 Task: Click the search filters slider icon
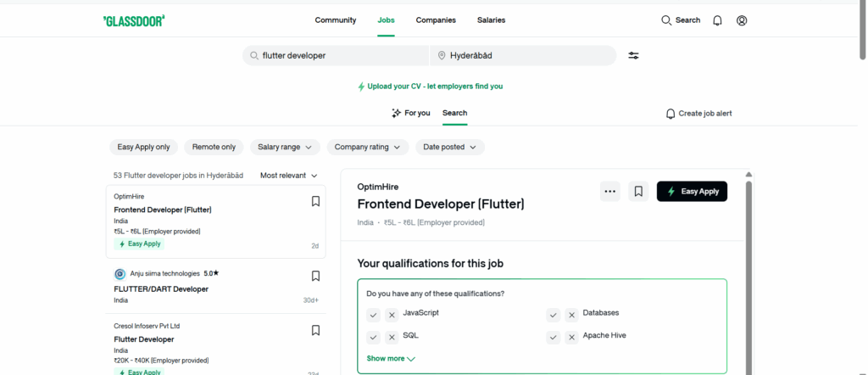click(x=633, y=55)
